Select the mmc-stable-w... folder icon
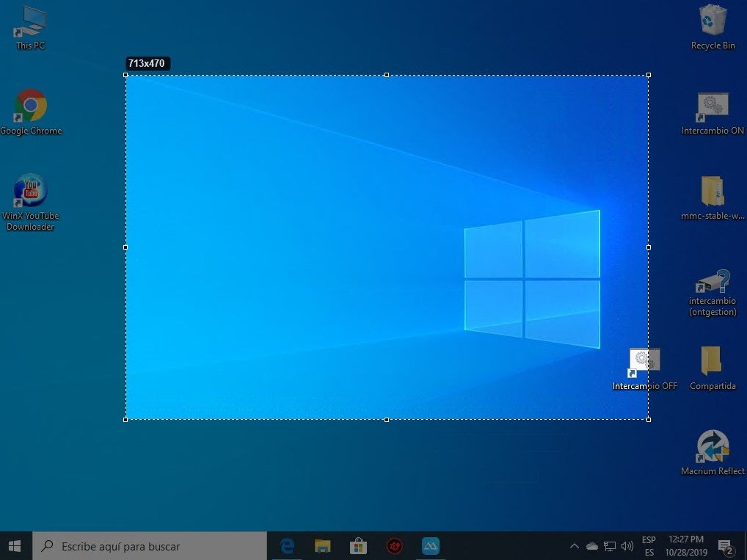Viewport: 747px width, 560px height. click(x=713, y=197)
